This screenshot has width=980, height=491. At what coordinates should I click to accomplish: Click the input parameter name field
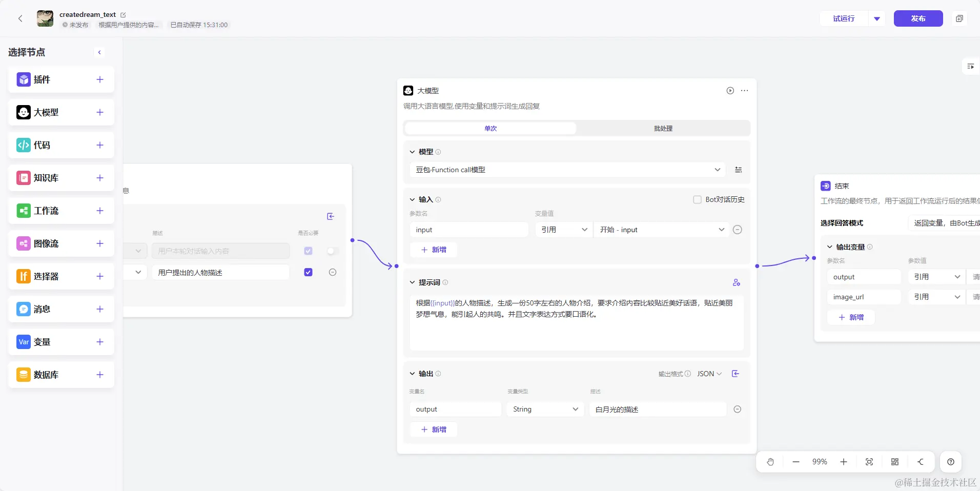(x=469, y=230)
